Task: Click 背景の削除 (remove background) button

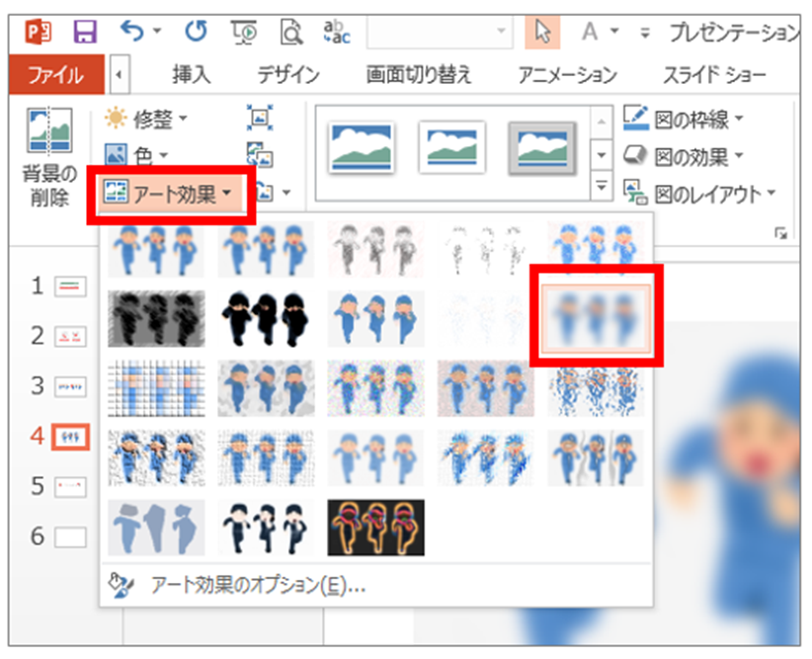Action: click(49, 158)
